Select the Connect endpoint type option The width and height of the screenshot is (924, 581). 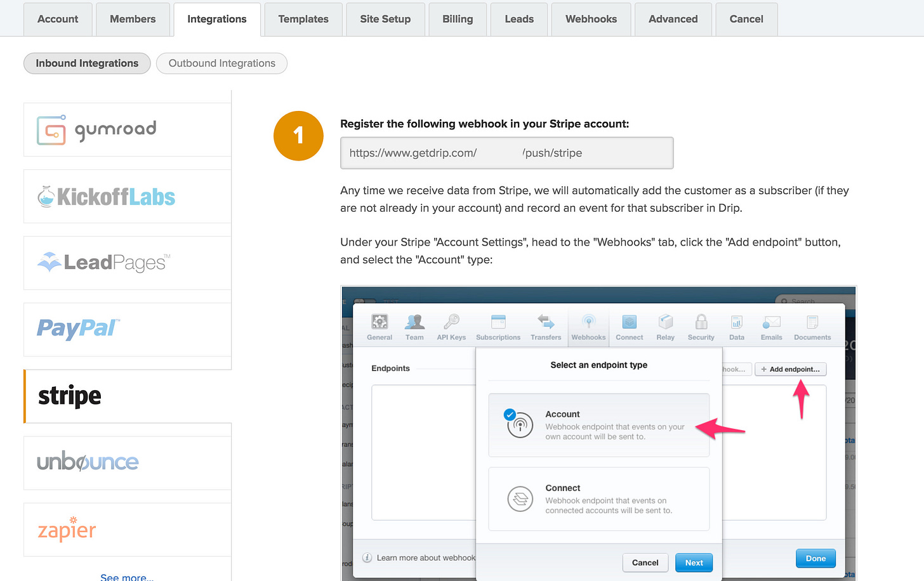[x=599, y=499]
